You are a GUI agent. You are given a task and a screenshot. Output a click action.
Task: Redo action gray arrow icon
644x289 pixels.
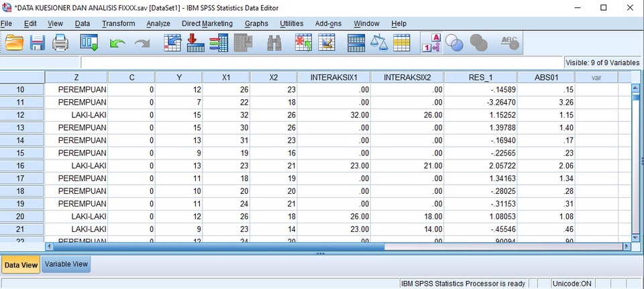[x=142, y=43]
